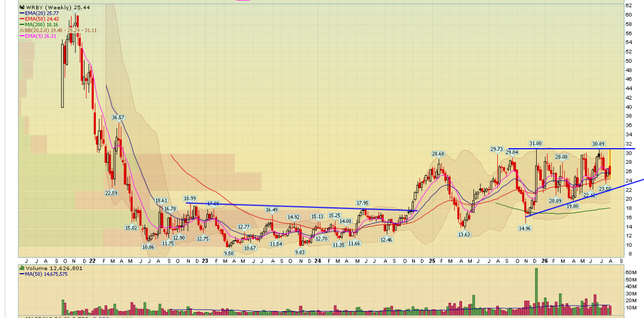Image resolution: width=644 pixels, height=318 pixels.
Task: Select the WRBY (Weekly) 25.44 title
Action: (x=58, y=8)
